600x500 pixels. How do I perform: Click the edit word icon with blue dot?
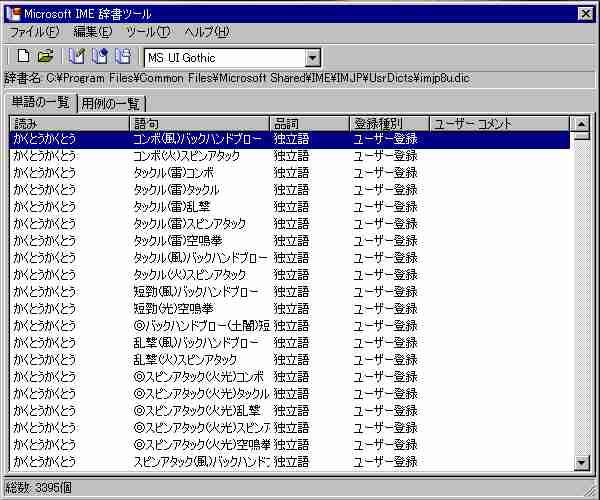(x=99, y=57)
